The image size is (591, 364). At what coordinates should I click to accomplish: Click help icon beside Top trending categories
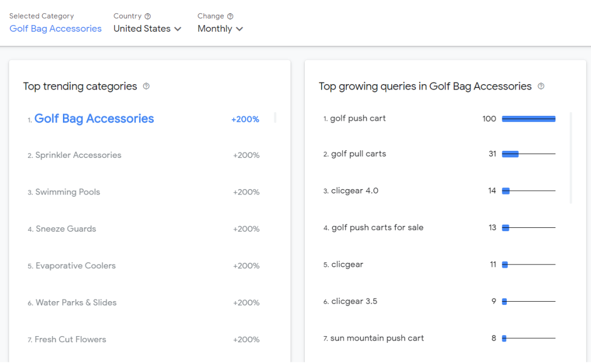tap(146, 86)
